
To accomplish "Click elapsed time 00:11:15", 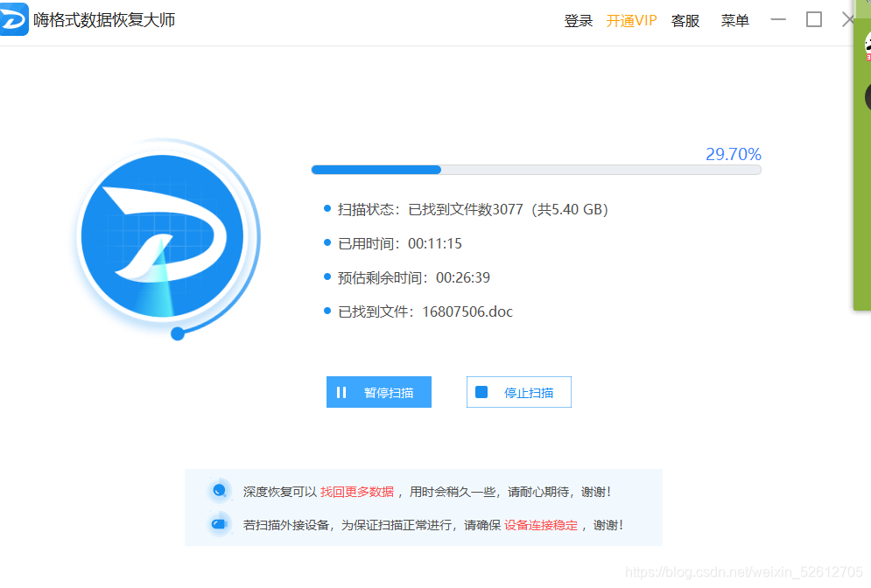I will click(x=435, y=244).
